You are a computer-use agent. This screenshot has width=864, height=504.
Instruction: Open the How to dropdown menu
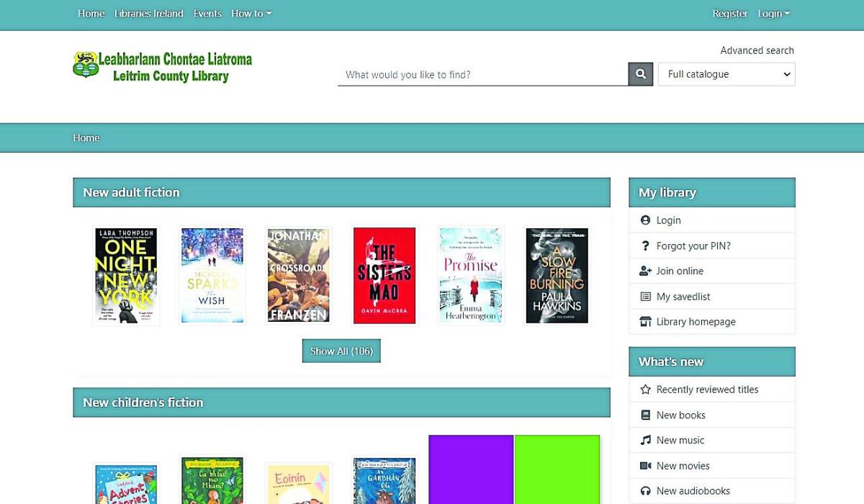[251, 13]
